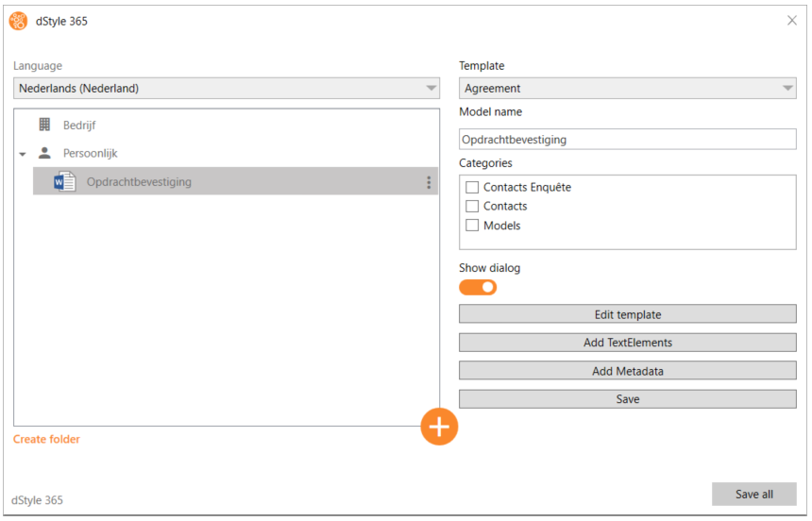The image size is (812, 521).
Task: Tick the Contacts category checkbox
Action: pos(472,206)
